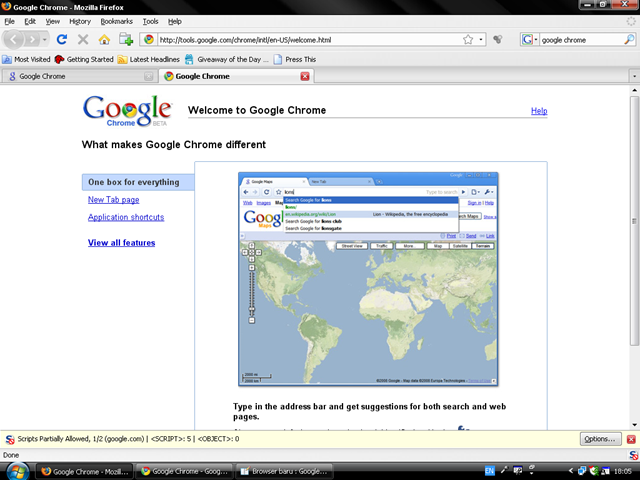Screen dimensions: 640x480
Task: Switch to first Google Chrome tab
Action: click(x=75, y=76)
